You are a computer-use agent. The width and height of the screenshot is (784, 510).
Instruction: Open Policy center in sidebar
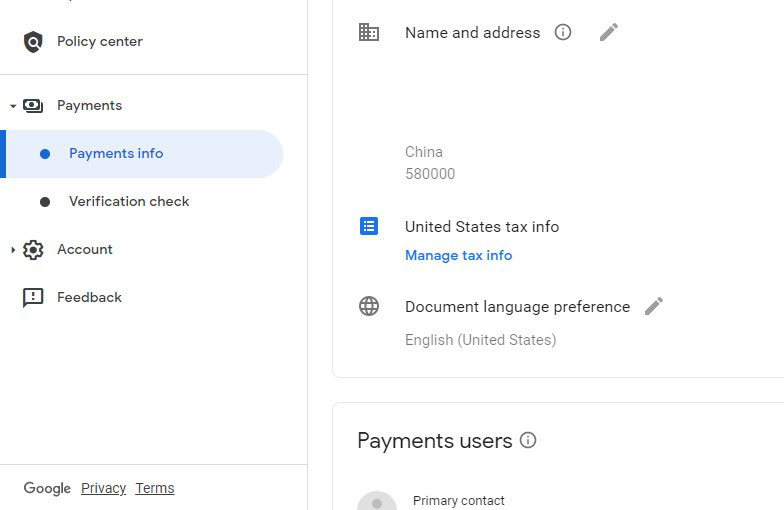pos(100,42)
